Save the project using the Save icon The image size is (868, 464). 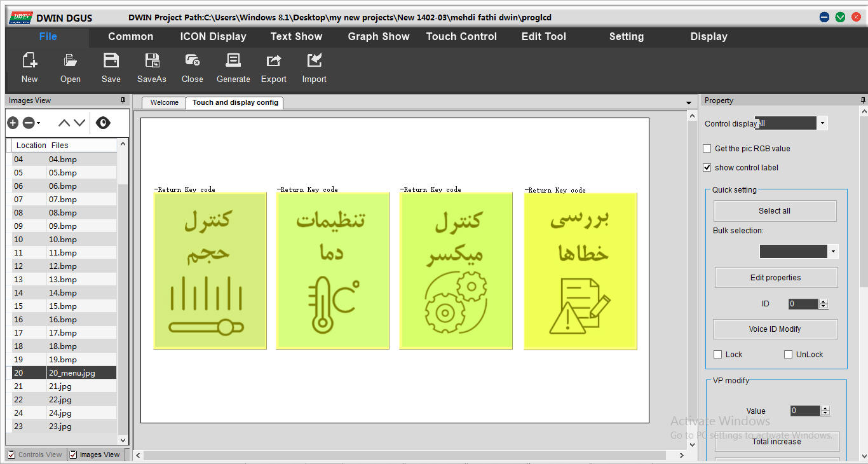111,61
